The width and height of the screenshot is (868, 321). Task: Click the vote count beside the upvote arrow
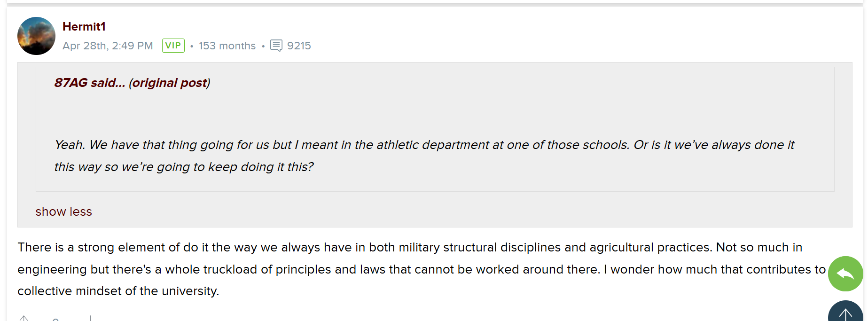pyautogui.click(x=55, y=319)
